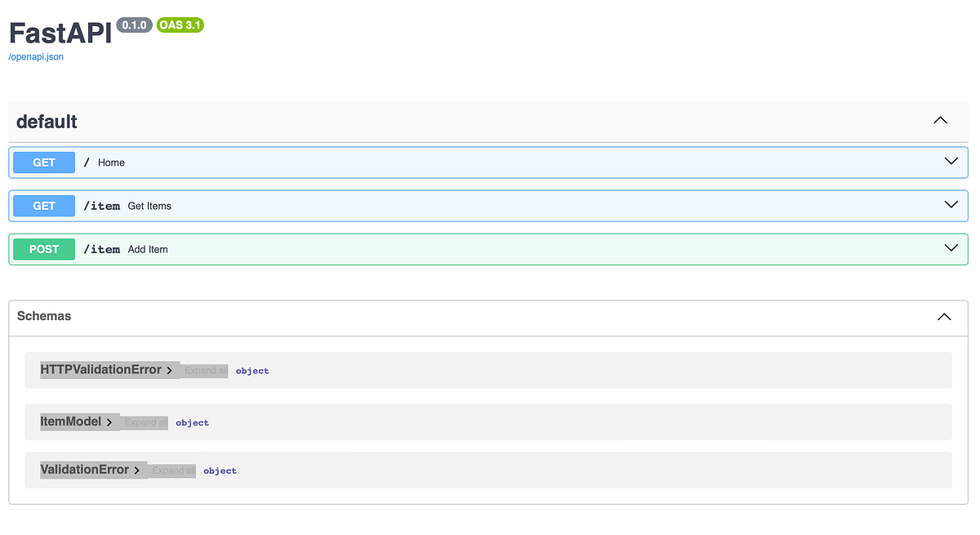Expand the POST Add Item endpoint chevron
Image resolution: width=980 pixels, height=535 pixels.
coord(951,248)
